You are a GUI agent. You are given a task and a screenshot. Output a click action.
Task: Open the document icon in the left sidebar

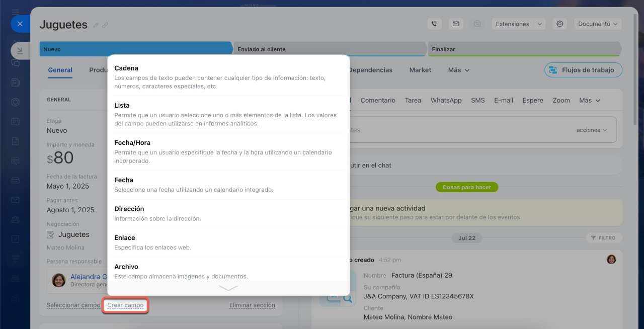(16, 141)
